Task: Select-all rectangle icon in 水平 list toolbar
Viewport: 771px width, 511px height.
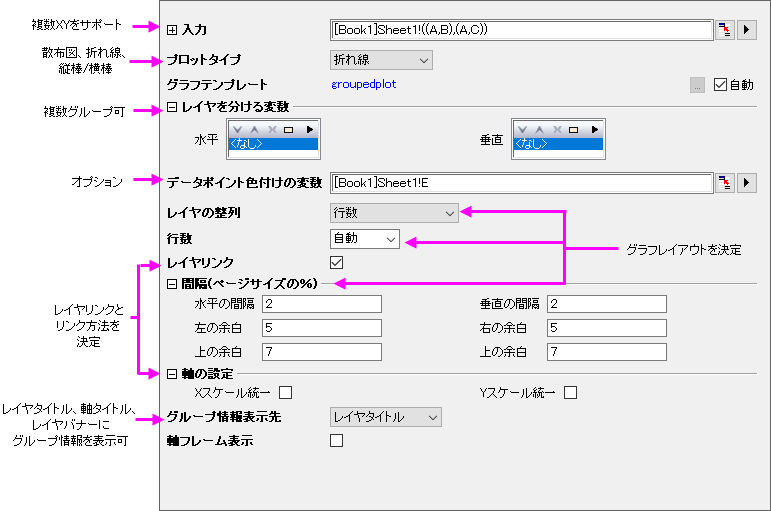Action: click(289, 130)
